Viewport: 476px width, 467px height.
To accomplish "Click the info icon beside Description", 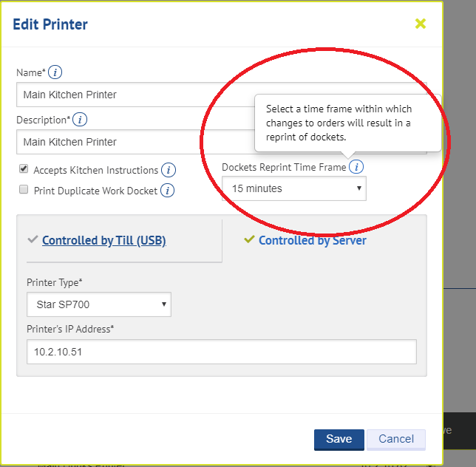I will (80, 120).
